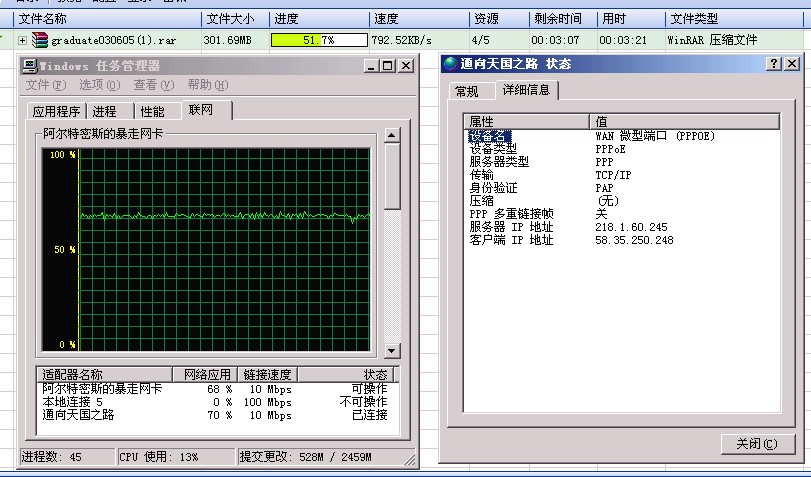Click the 关闭(C) button
The height and width of the screenshot is (477, 811).
pos(757,444)
